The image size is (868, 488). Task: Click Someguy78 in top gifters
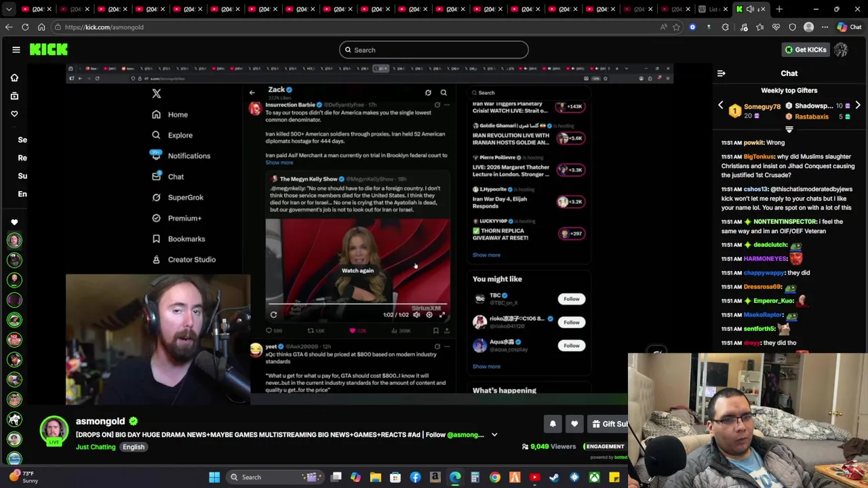pyautogui.click(x=762, y=106)
